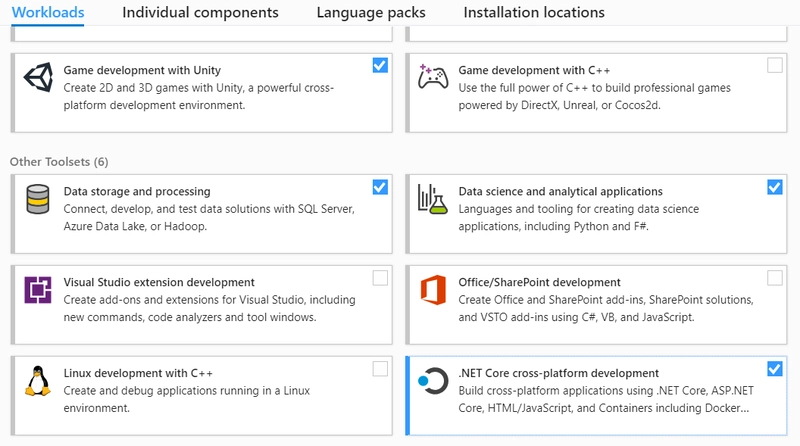Click the Unity cube icon
The height and width of the screenshot is (446, 800).
pyautogui.click(x=38, y=77)
